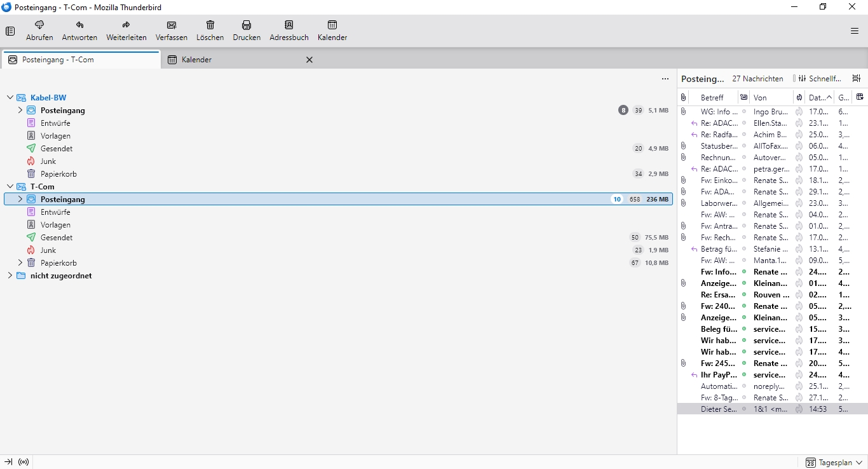Open 'Fw: Einko...' message from Renate
This screenshot has height=469, width=868.
click(x=772, y=180)
